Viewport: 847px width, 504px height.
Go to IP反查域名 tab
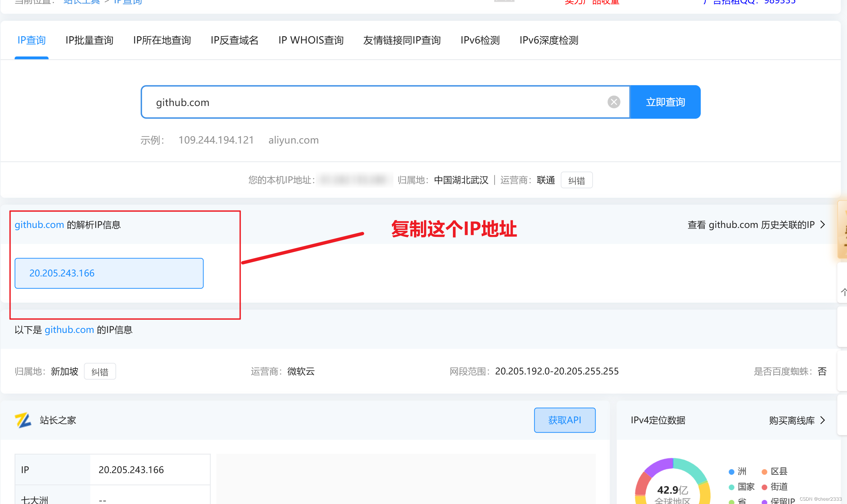[234, 41]
